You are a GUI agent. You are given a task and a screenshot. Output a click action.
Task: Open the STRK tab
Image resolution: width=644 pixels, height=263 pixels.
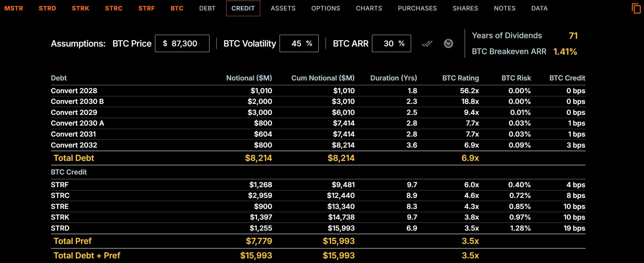coord(81,8)
